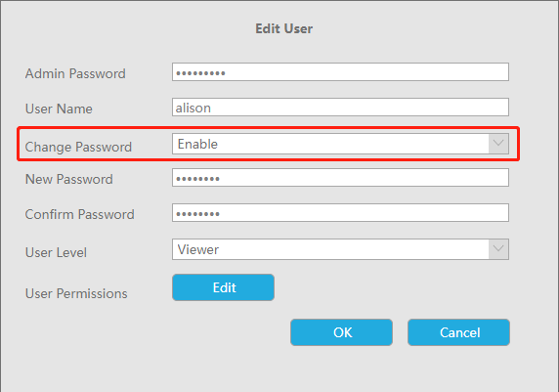559x392 pixels.
Task: Click the Admin Password label
Action: [75, 73]
